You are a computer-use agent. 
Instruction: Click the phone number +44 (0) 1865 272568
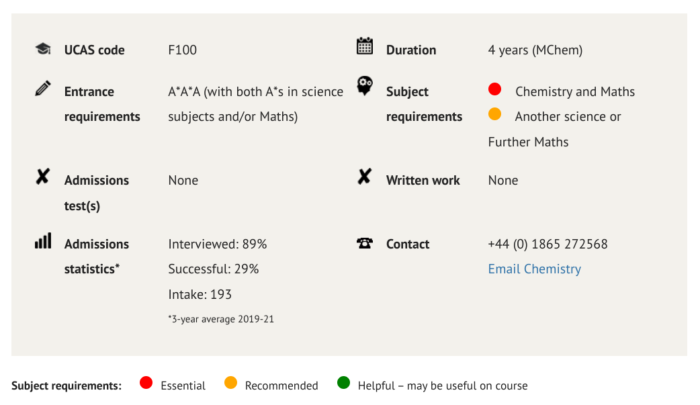point(548,244)
